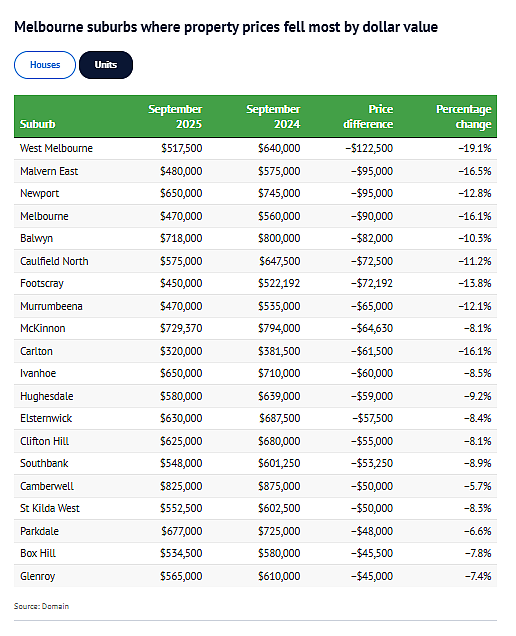The height and width of the screenshot is (636, 516).
Task: Select the Southbank suburb row
Action: coord(255,464)
